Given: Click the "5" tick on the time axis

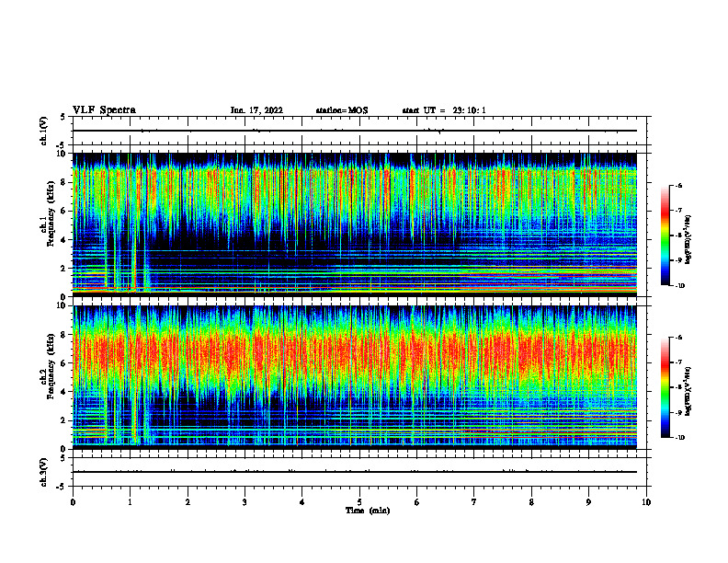Looking at the screenshot, I should click(x=359, y=502).
